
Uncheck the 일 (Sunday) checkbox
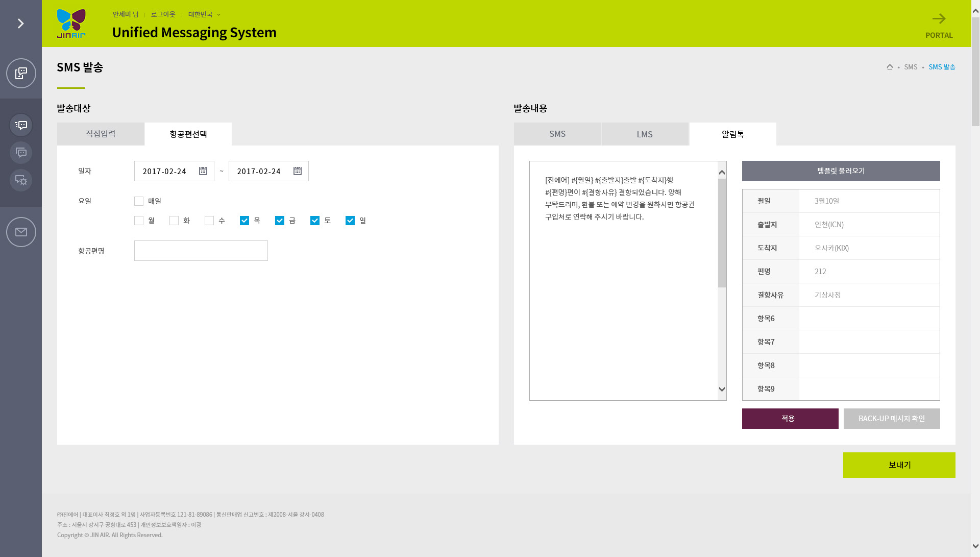[350, 221]
